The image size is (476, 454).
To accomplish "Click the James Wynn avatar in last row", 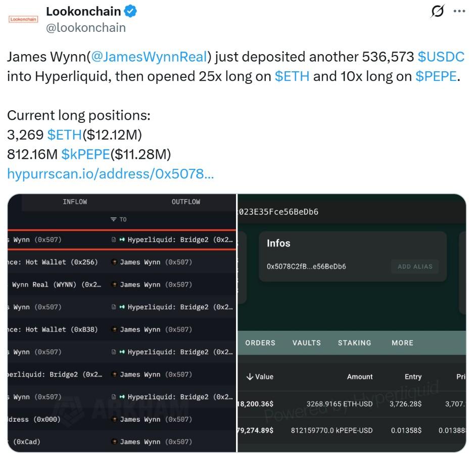I will click(x=115, y=442).
